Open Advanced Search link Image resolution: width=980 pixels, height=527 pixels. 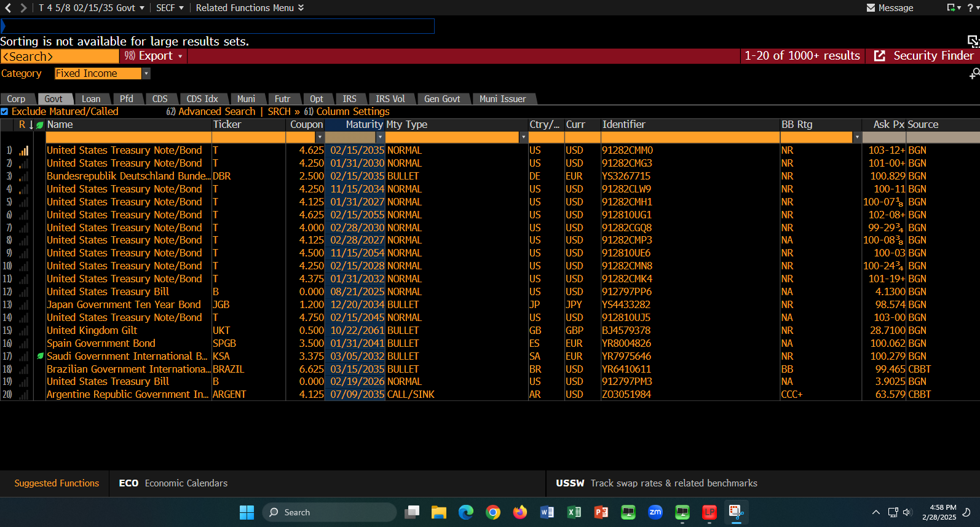pos(211,111)
